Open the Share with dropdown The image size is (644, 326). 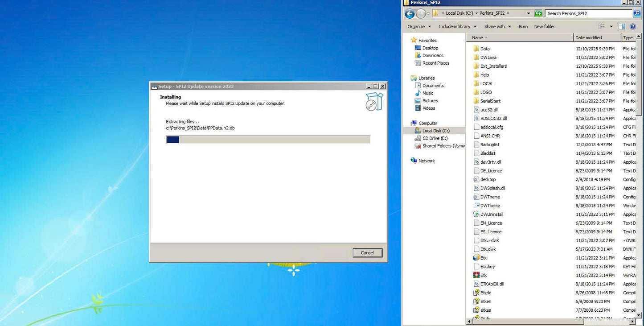[x=497, y=27]
